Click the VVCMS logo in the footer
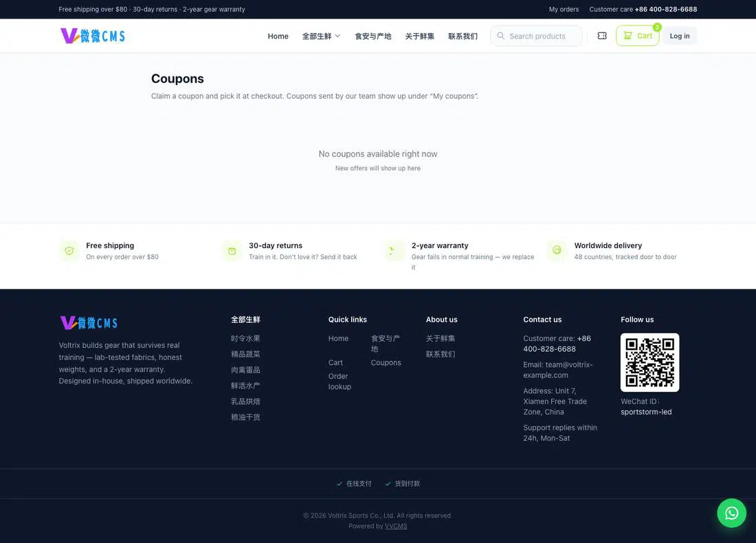 point(89,322)
